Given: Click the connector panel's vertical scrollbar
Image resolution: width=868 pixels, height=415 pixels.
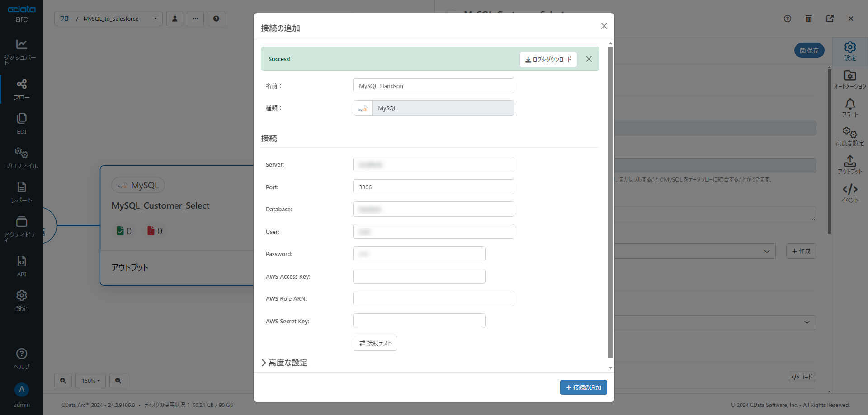Looking at the screenshot, I should pos(829,151).
